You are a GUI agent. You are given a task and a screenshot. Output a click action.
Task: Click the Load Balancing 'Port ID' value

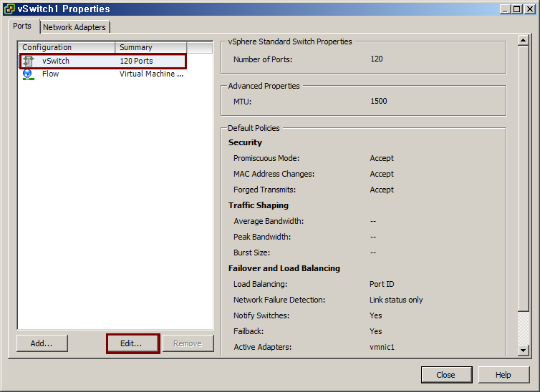pyautogui.click(x=382, y=284)
